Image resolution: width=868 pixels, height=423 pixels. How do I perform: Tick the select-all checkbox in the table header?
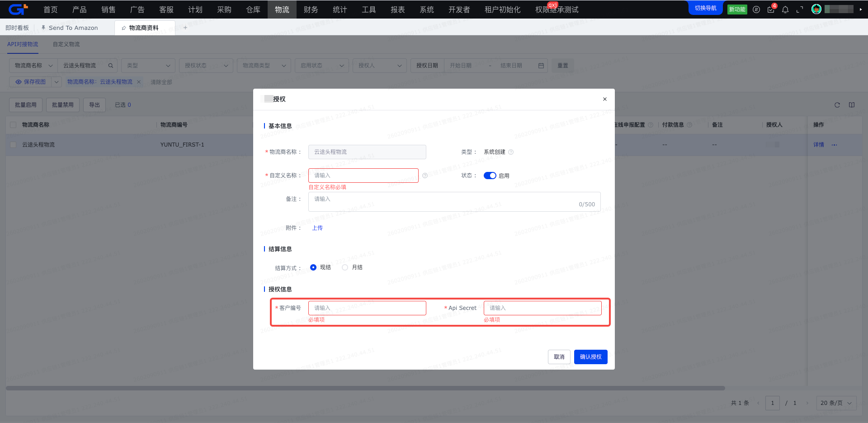(13, 125)
